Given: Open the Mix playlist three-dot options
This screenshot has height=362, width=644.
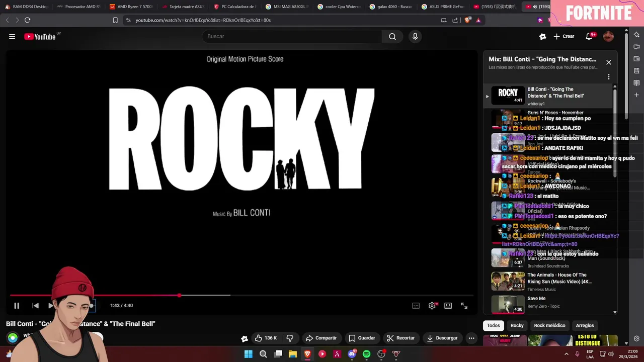Looking at the screenshot, I should pyautogui.click(x=609, y=77).
